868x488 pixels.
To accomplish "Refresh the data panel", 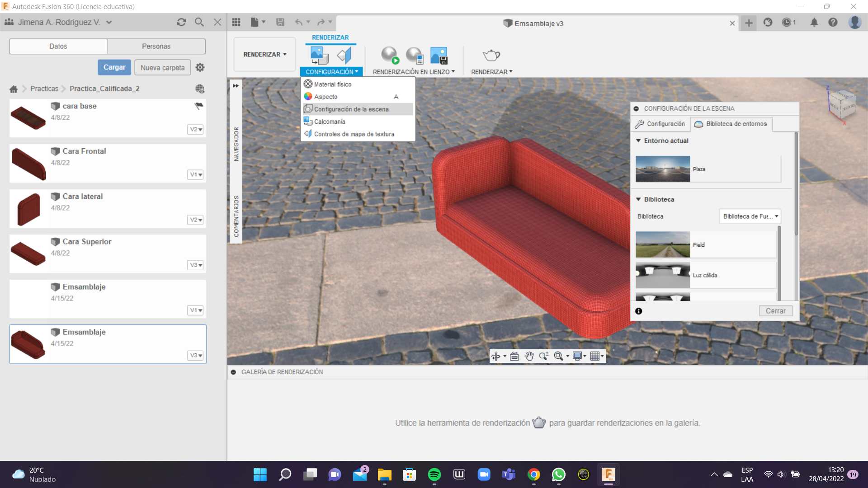I will tap(181, 22).
